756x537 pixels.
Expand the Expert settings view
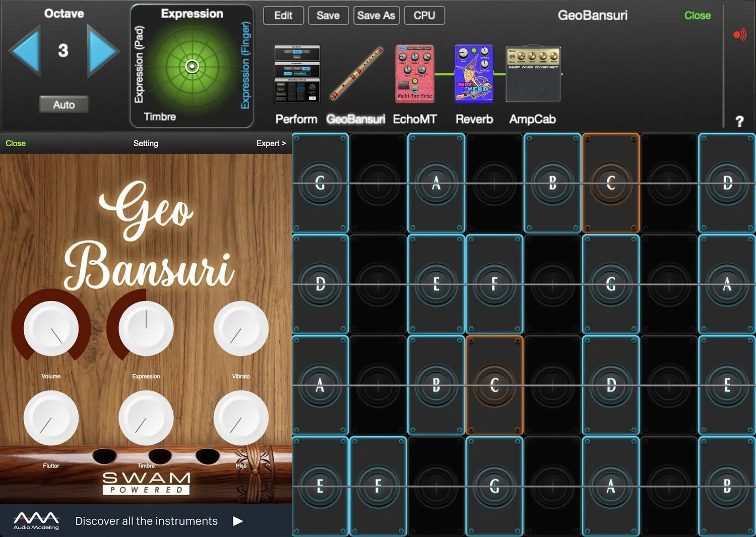(271, 143)
